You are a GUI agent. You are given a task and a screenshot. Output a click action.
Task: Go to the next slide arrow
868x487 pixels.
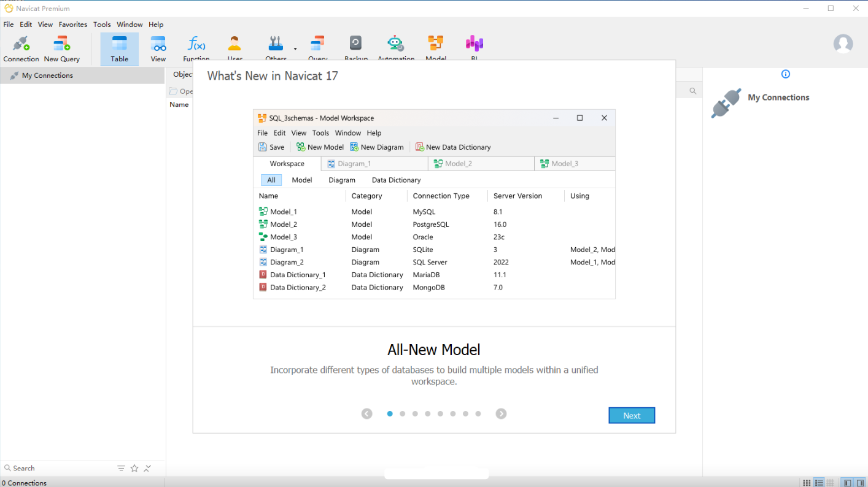pos(501,413)
